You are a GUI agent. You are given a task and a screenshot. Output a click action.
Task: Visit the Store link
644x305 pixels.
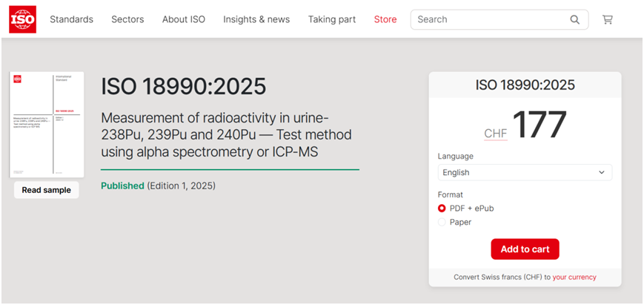coord(385,19)
